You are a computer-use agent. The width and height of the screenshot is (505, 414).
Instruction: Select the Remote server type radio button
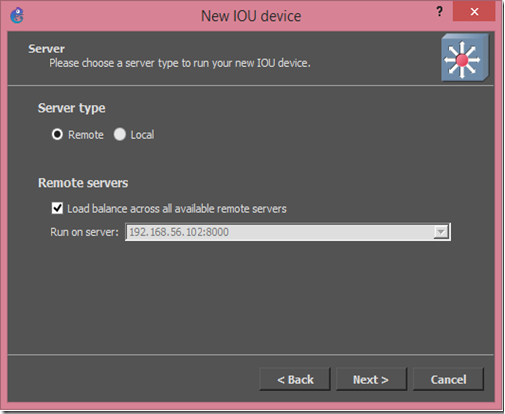57,134
